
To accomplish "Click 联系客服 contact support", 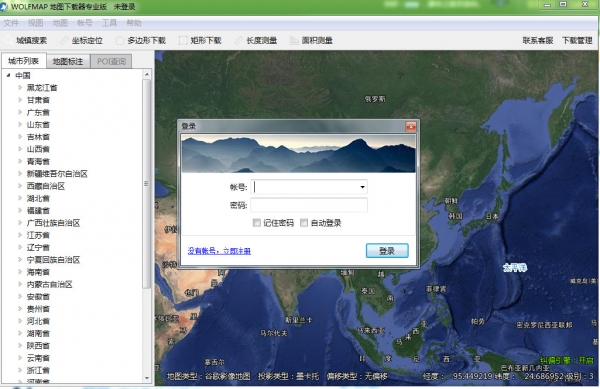I will (538, 40).
